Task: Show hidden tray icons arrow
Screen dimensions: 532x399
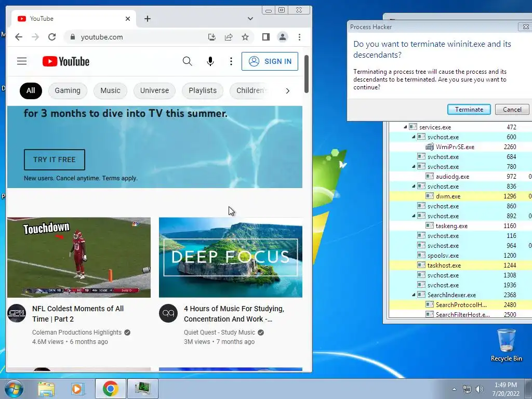Action: 454,389
